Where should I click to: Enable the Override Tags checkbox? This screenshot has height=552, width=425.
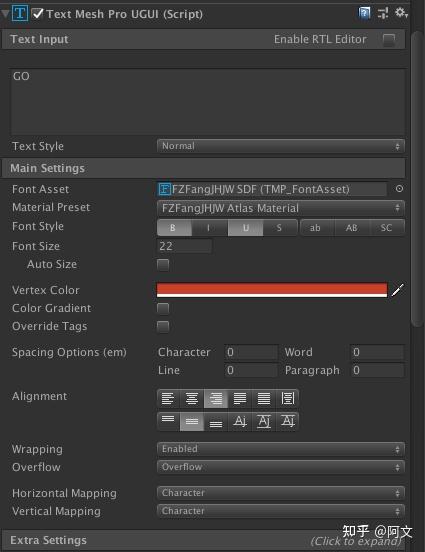click(x=163, y=327)
